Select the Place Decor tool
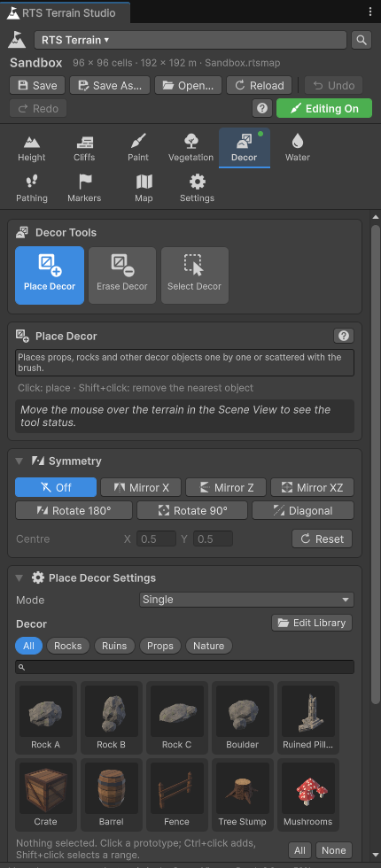The height and width of the screenshot is (868, 381). click(50, 275)
